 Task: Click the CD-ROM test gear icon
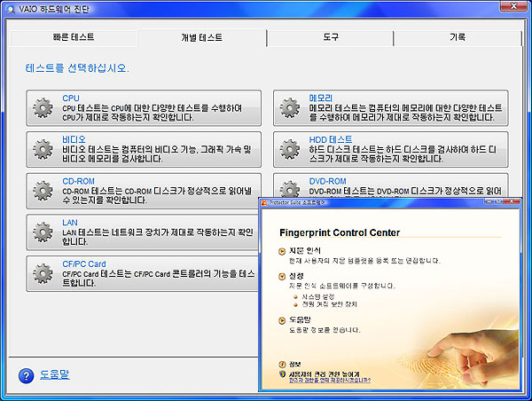click(43, 191)
